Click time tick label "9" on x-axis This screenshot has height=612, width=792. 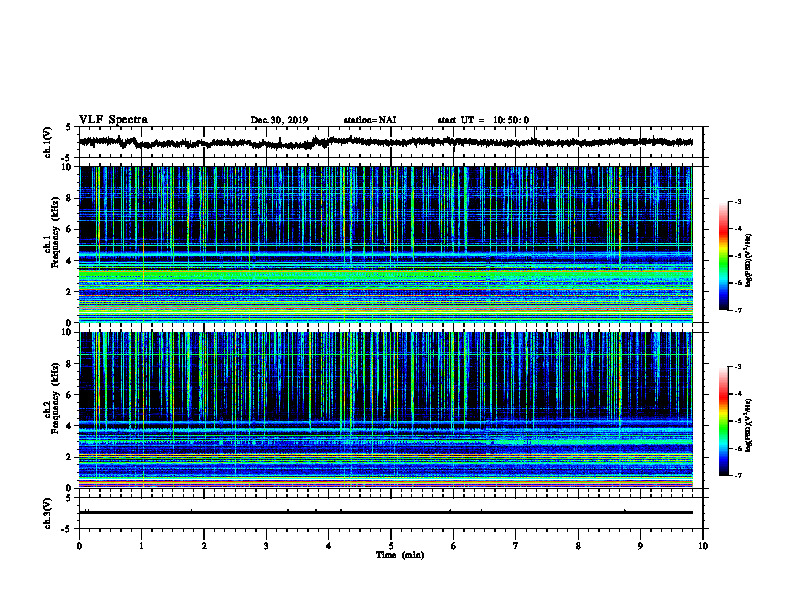(x=640, y=546)
